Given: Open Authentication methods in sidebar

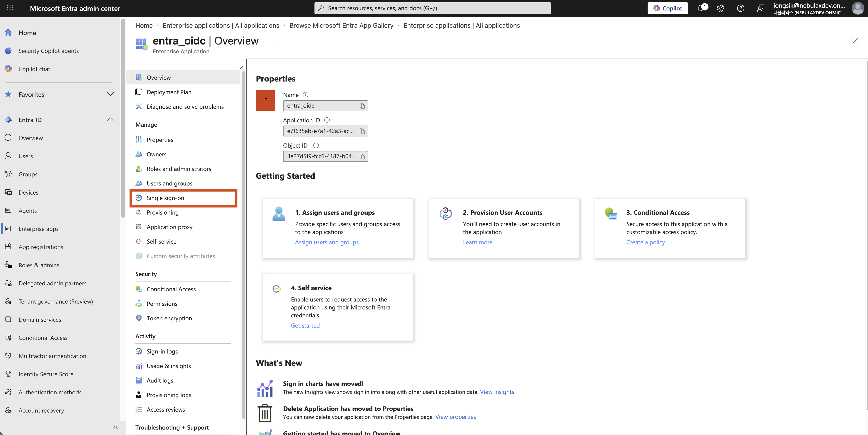Looking at the screenshot, I should click(x=50, y=392).
